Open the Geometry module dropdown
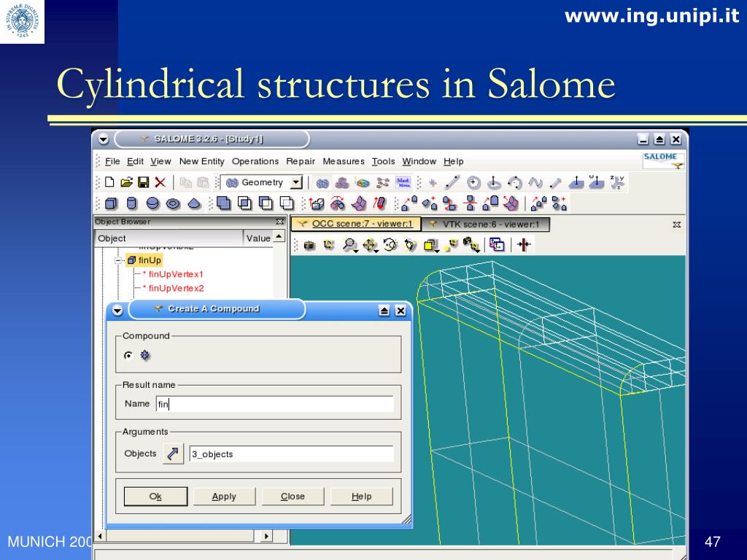This screenshot has width=747, height=560. coord(296,182)
